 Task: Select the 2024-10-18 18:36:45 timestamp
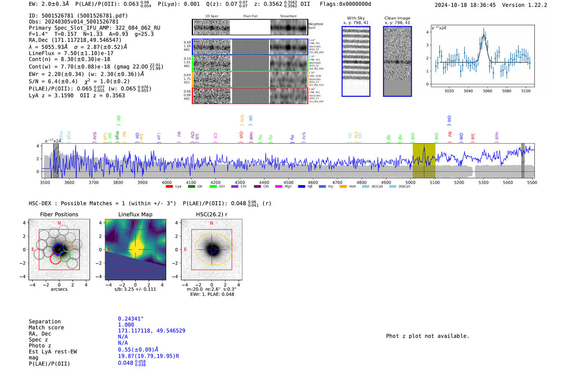tap(465, 5)
